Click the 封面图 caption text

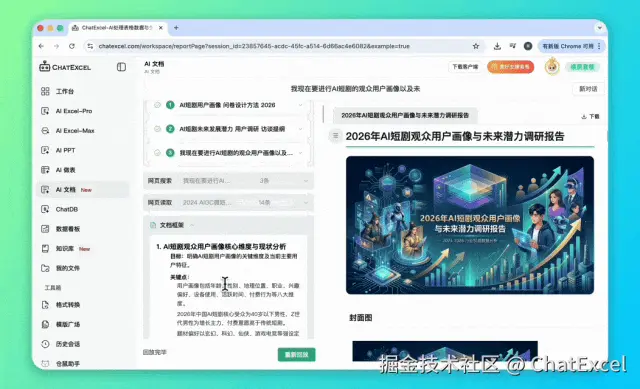coord(360,318)
